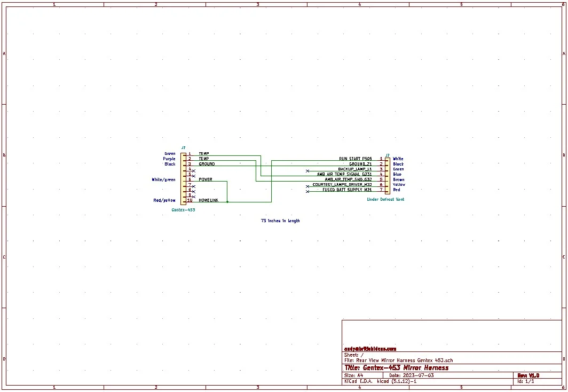Select the RUN_START_F505 net label
The height and width of the screenshot is (392, 568).
click(356, 159)
